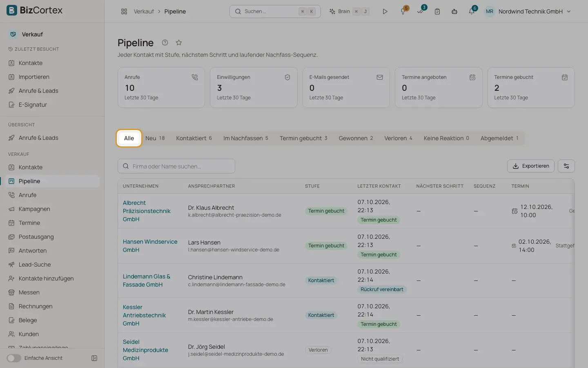Click email k.albrecht@albrecht-praezision-demo.de
Screen dimensions: 588x368
[x=234, y=215]
